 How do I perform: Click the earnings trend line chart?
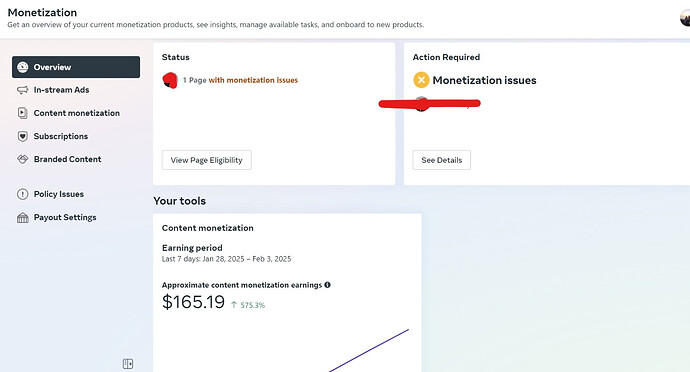[369, 350]
